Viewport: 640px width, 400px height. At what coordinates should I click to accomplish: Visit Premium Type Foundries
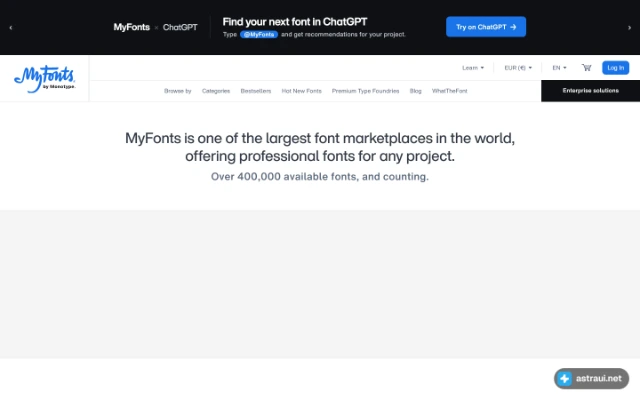coord(365,91)
